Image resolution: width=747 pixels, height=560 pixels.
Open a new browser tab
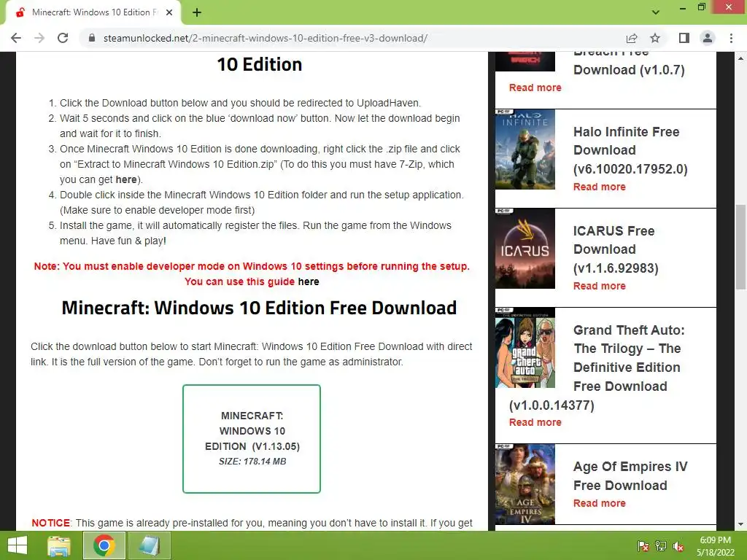(x=197, y=12)
